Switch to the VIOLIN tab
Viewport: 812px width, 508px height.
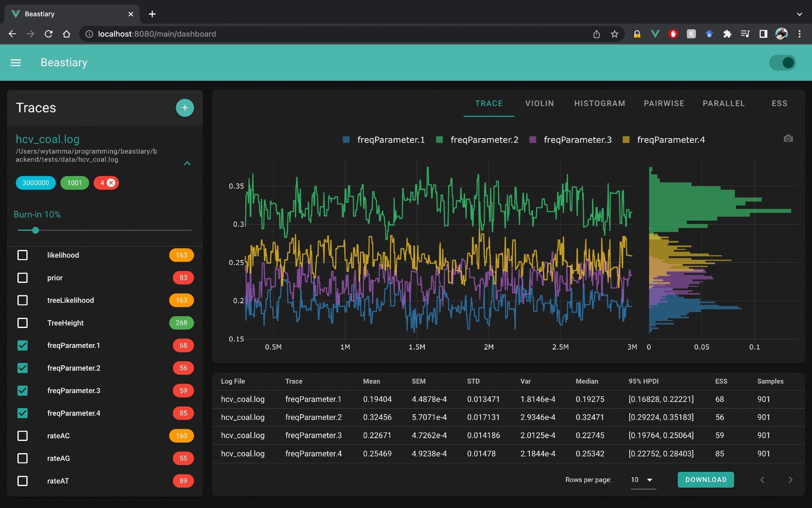click(539, 104)
